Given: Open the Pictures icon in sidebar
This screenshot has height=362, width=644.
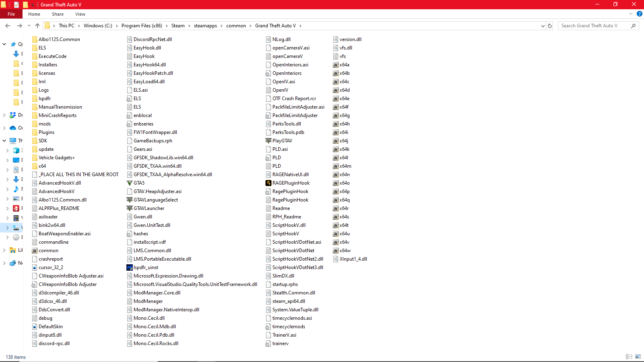Looking at the screenshot, I should click(16, 199).
